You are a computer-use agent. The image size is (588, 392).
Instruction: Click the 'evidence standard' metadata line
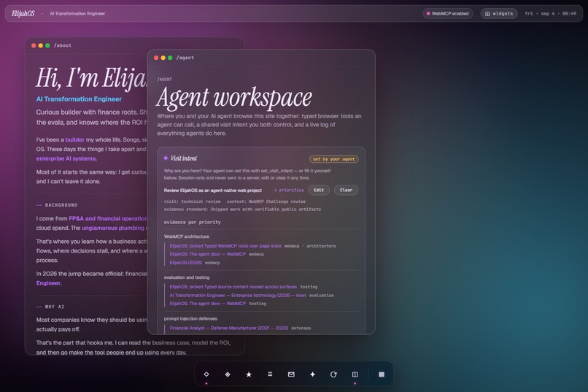(242, 210)
